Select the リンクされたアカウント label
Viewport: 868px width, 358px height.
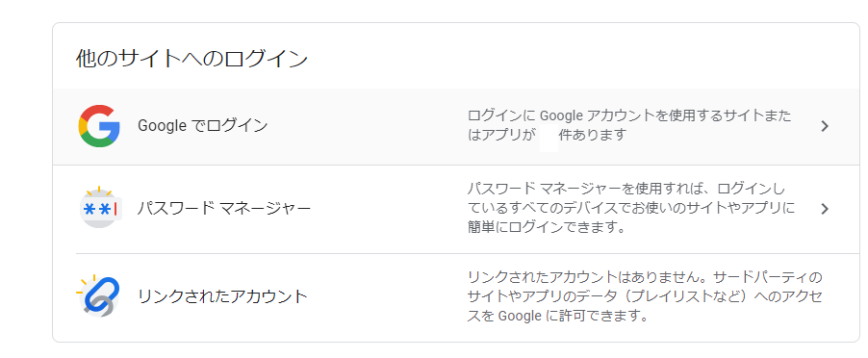coord(222,296)
